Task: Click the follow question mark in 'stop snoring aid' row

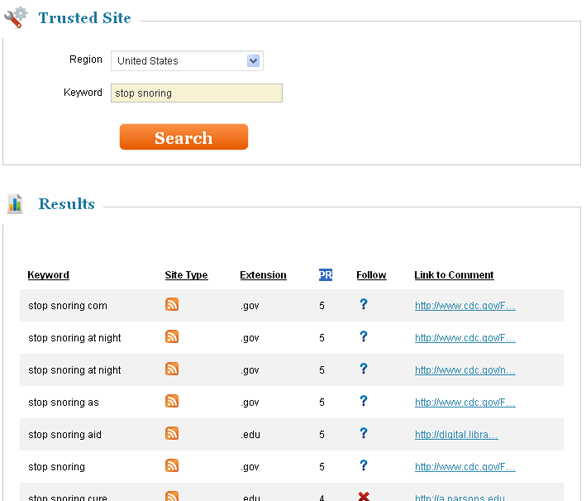Action: tap(364, 433)
